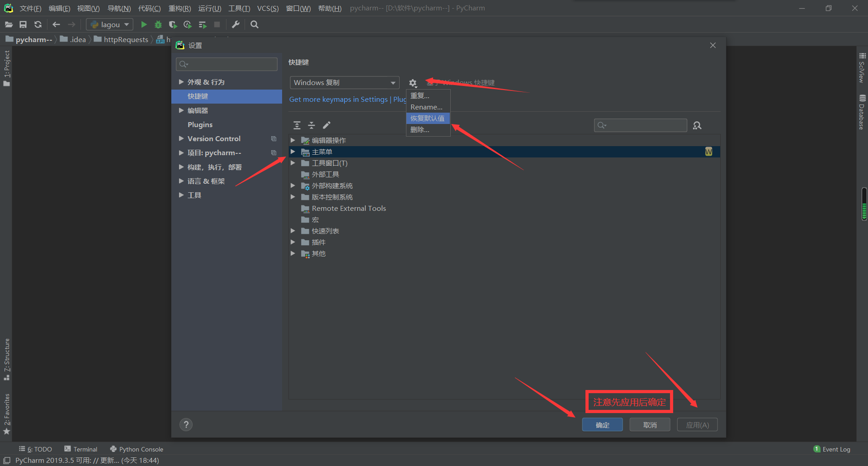The height and width of the screenshot is (466, 868).
Task: Expand 外观 & 行为 settings section
Action: 181,82
